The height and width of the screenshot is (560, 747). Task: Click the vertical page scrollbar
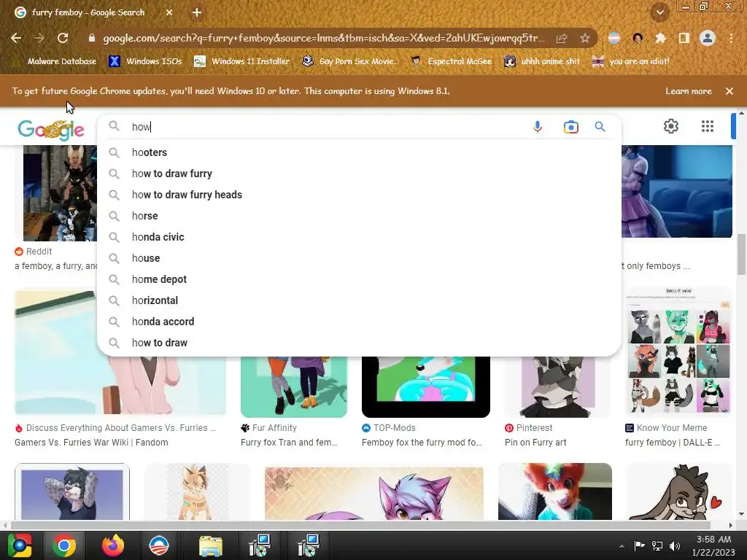(741, 254)
